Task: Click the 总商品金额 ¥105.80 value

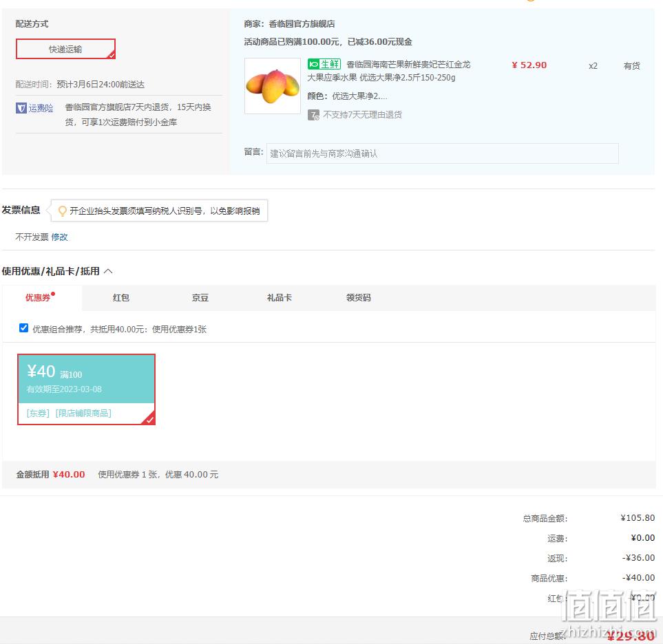Action: pyautogui.click(x=638, y=517)
